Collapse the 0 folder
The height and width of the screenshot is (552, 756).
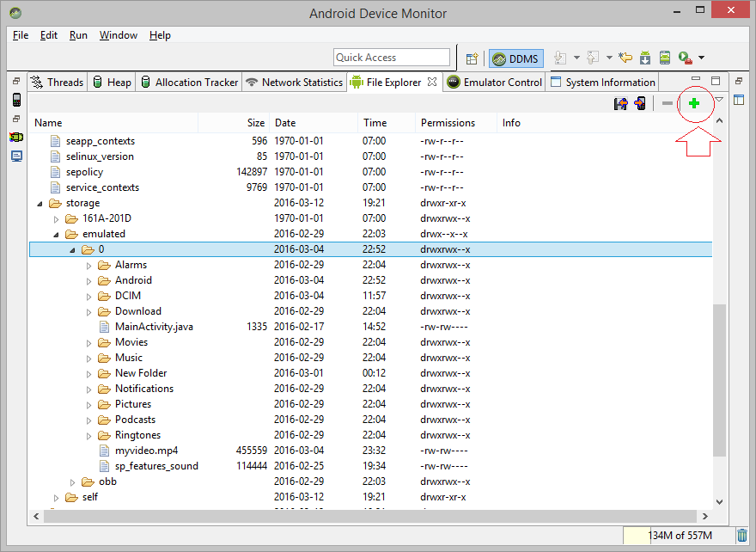(x=73, y=250)
